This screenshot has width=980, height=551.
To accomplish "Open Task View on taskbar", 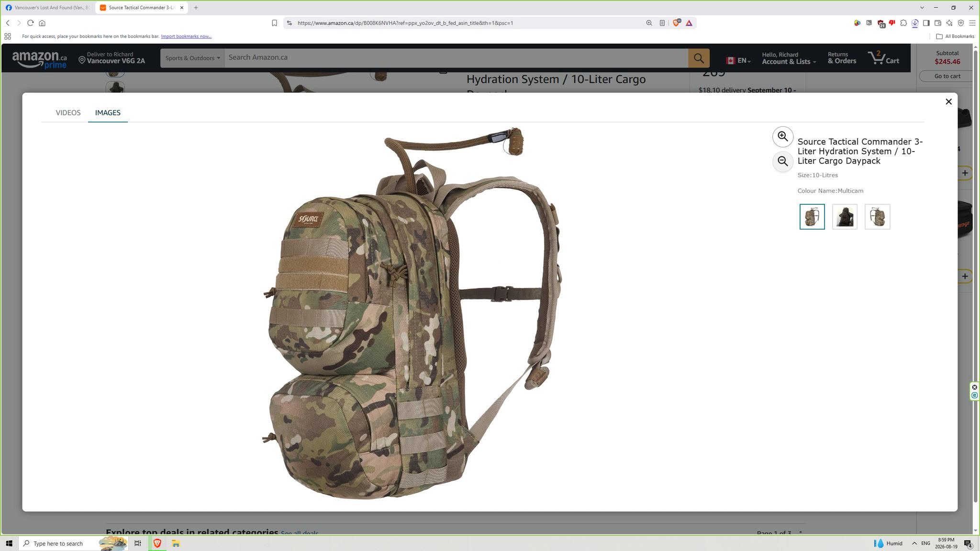I will pos(138,543).
